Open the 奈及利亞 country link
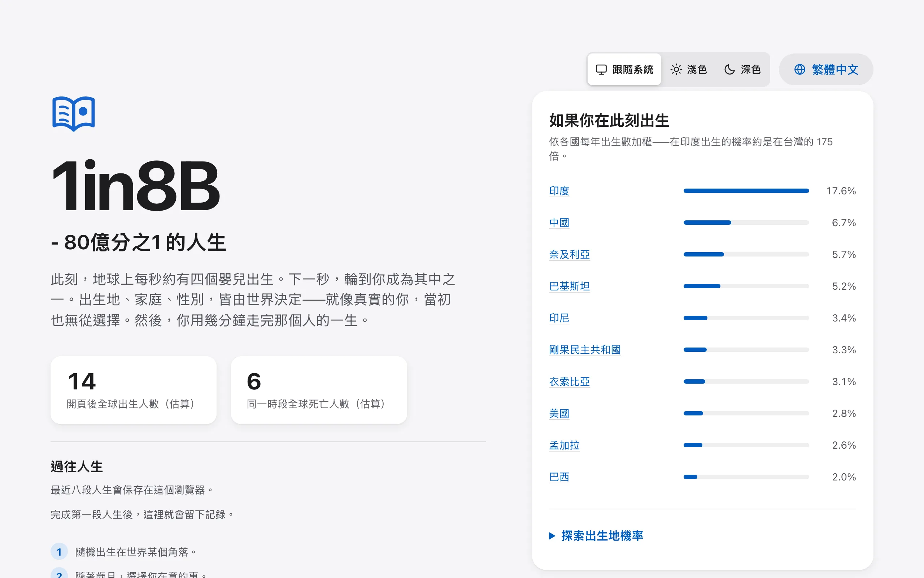 tap(569, 254)
